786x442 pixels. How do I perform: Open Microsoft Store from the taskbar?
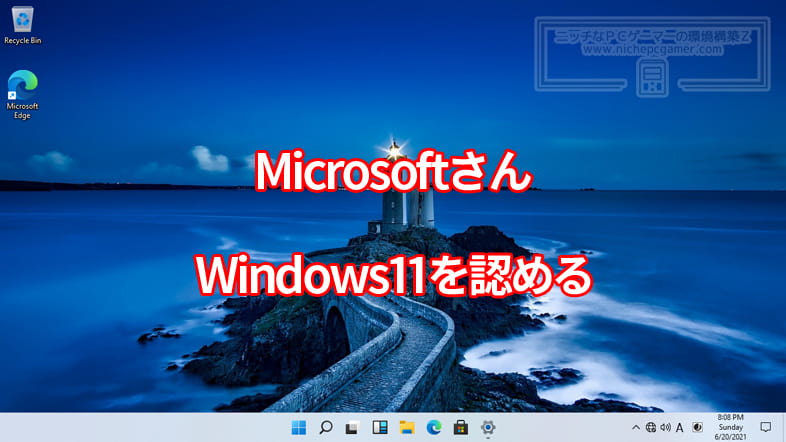461,427
